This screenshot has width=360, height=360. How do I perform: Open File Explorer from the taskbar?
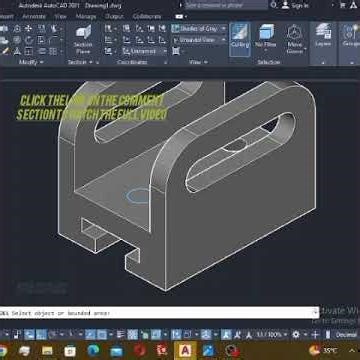point(47,351)
